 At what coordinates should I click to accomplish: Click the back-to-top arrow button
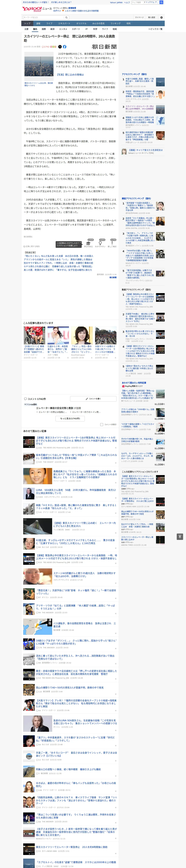[180, 536]
